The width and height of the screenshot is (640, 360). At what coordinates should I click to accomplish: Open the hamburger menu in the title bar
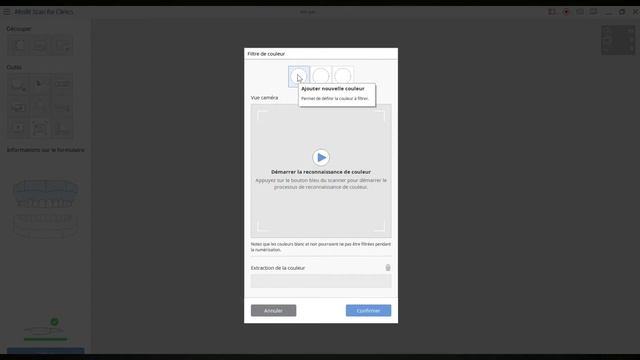pos(7,12)
